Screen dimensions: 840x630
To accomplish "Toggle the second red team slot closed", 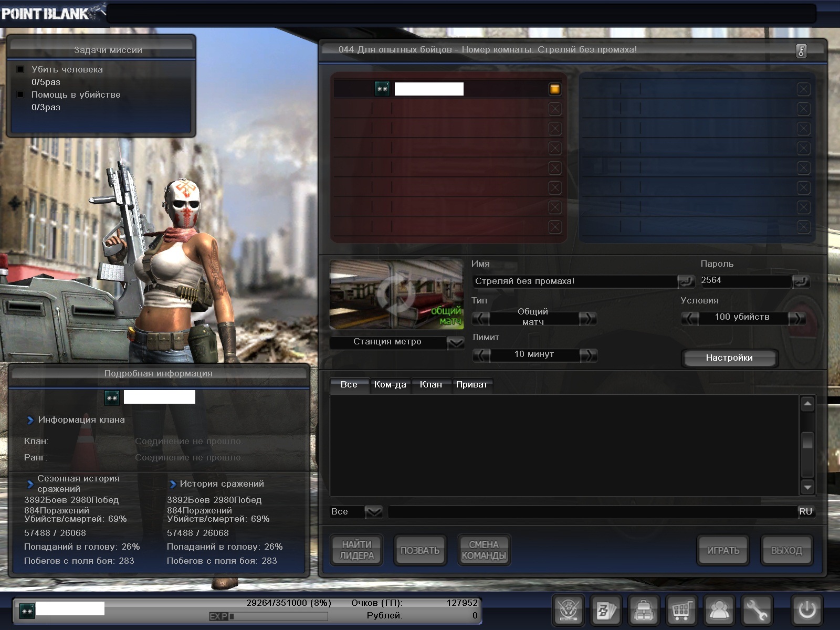I will [555, 109].
